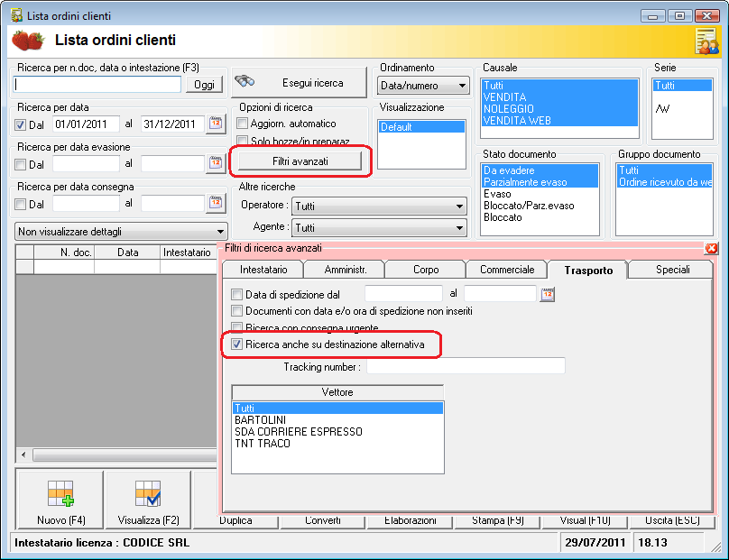Screen dimensions: 729x560
Task: Select Tutti in the Vettore list
Action: click(337, 408)
